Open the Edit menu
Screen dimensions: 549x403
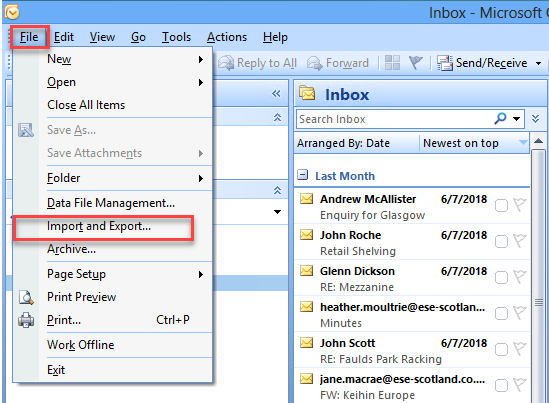tap(64, 37)
